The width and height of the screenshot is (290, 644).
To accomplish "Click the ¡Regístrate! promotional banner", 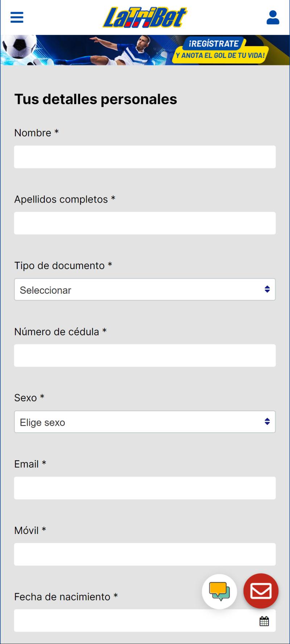I will point(145,50).
